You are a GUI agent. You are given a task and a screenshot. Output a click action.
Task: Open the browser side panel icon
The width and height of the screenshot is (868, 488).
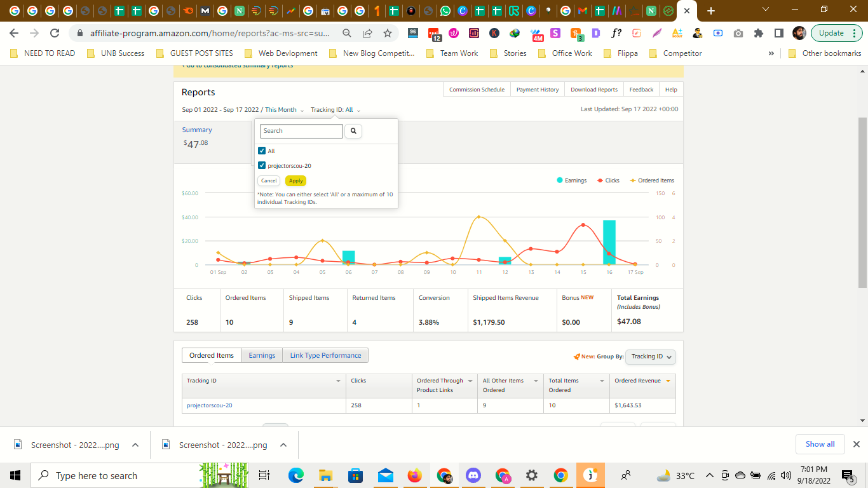coord(779,33)
